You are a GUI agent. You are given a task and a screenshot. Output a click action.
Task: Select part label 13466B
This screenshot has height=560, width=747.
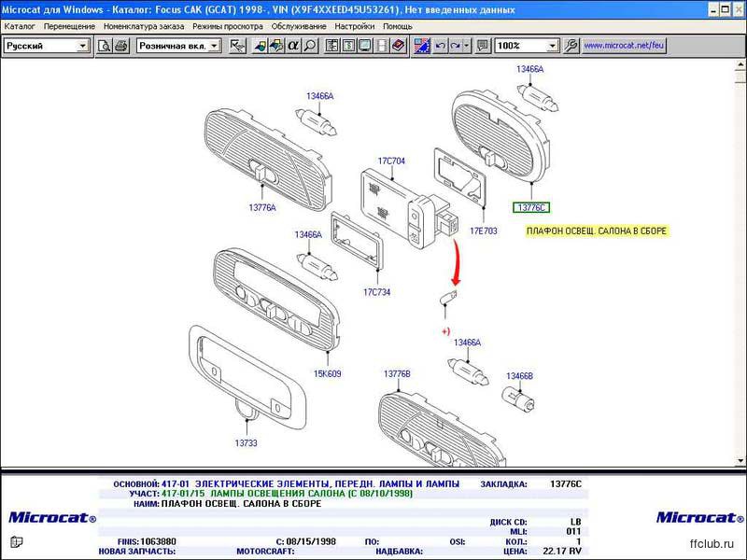coord(519,376)
